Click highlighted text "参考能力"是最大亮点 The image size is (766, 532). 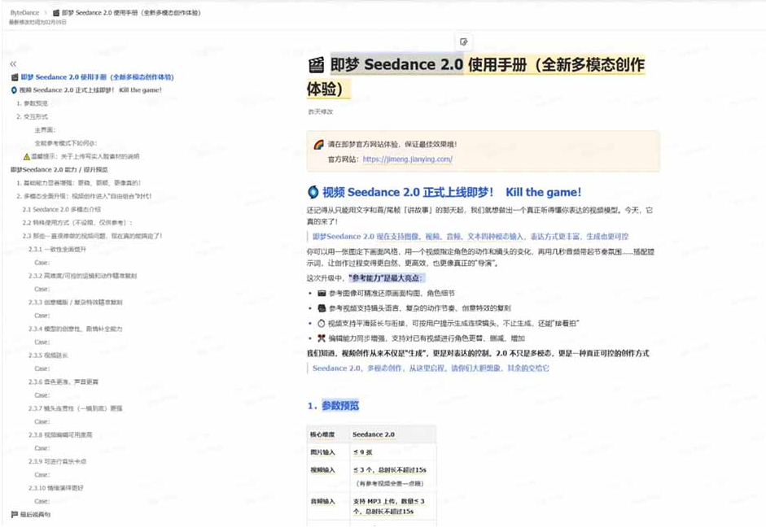(386, 278)
